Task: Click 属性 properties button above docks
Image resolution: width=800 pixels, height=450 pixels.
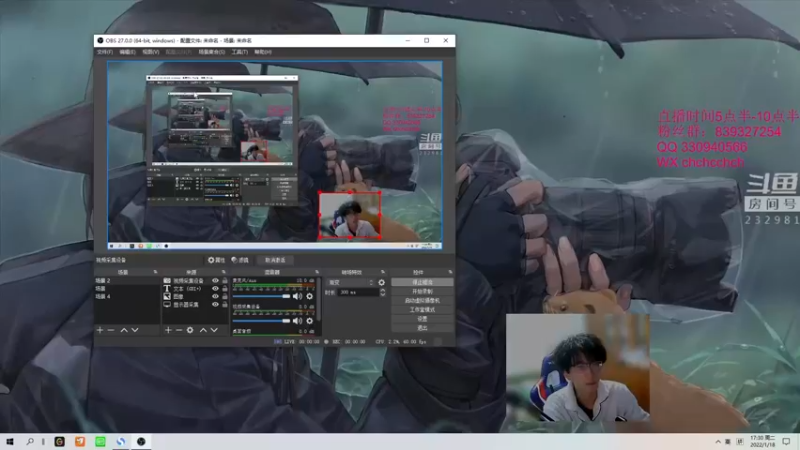Action: (x=216, y=260)
